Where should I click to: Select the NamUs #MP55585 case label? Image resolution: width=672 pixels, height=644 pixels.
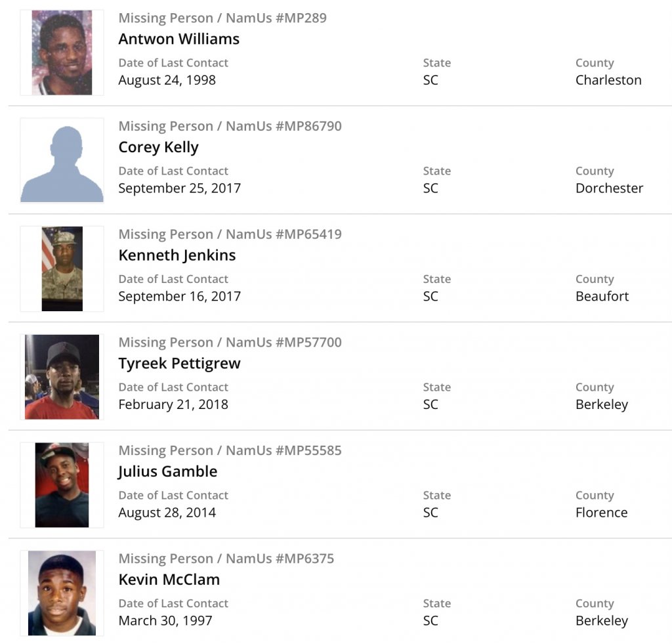coord(230,450)
